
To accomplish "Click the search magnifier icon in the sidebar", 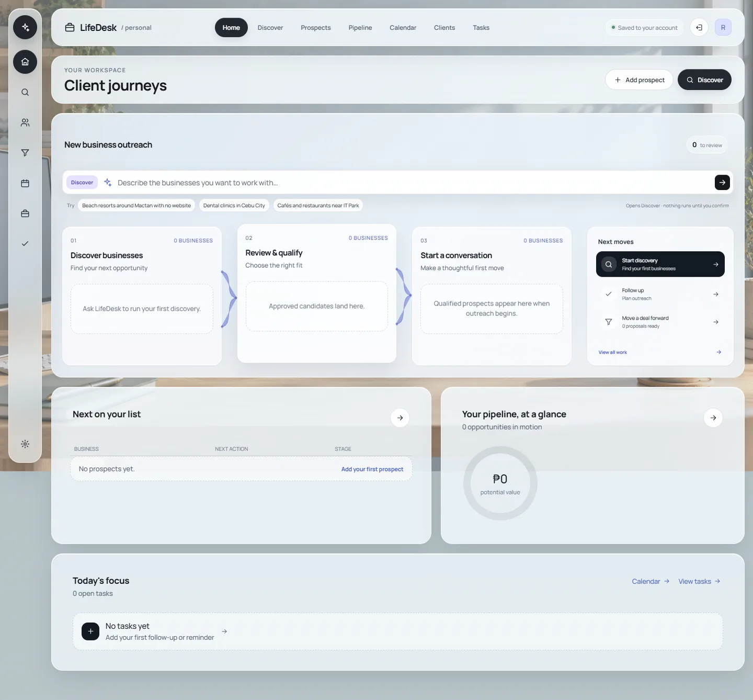I will click(x=25, y=92).
